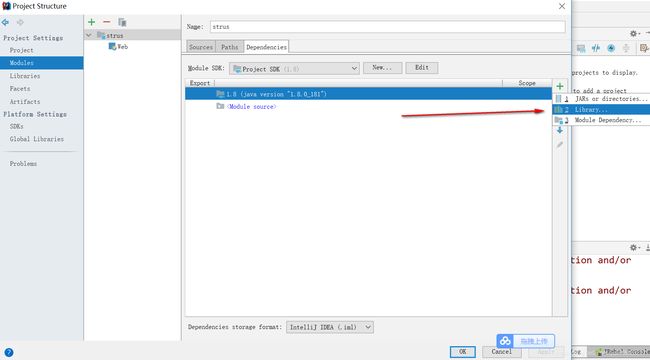Click the Baidu cloud upload widget icon
The width and height of the screenshot is (650, 360).
point(505,341)
